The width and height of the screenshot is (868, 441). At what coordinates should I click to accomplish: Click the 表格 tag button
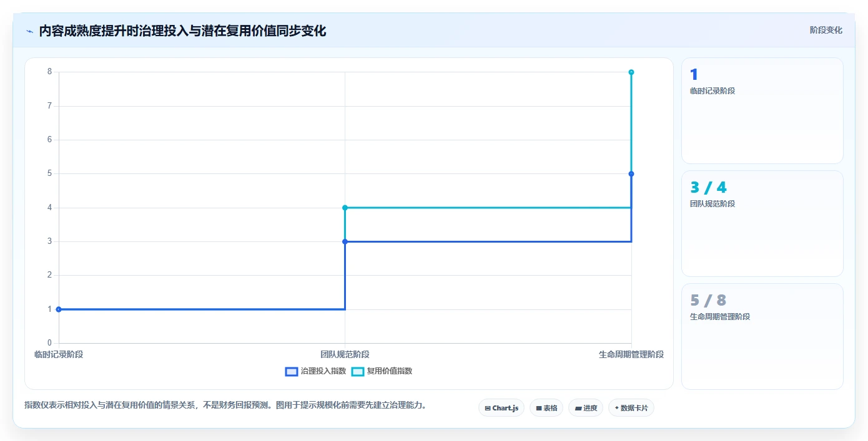[x=546, y=408]
